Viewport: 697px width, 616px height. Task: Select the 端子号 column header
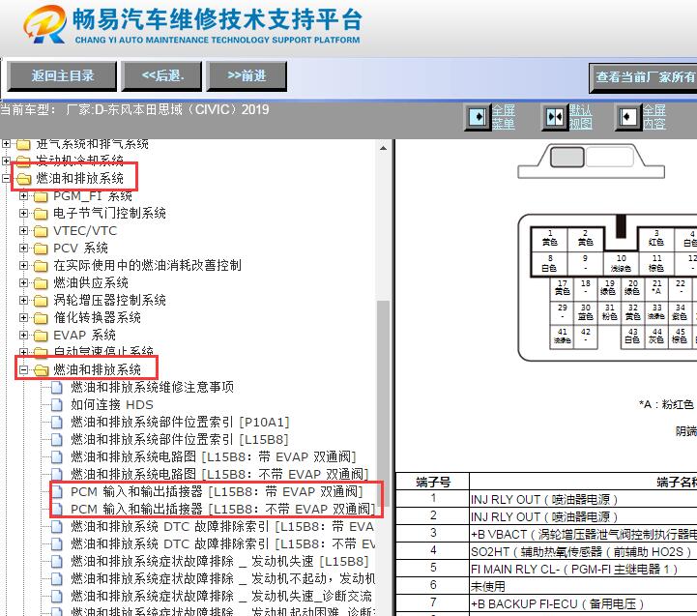click(433, 482)
